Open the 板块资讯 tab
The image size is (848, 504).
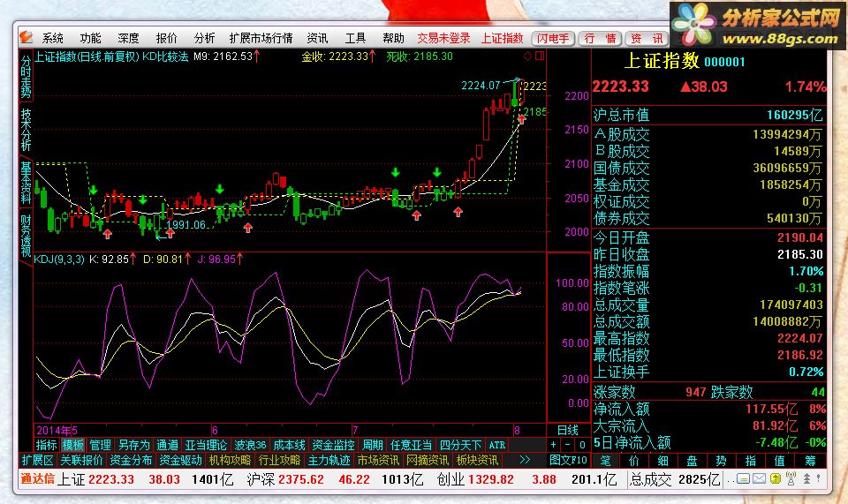477,460
